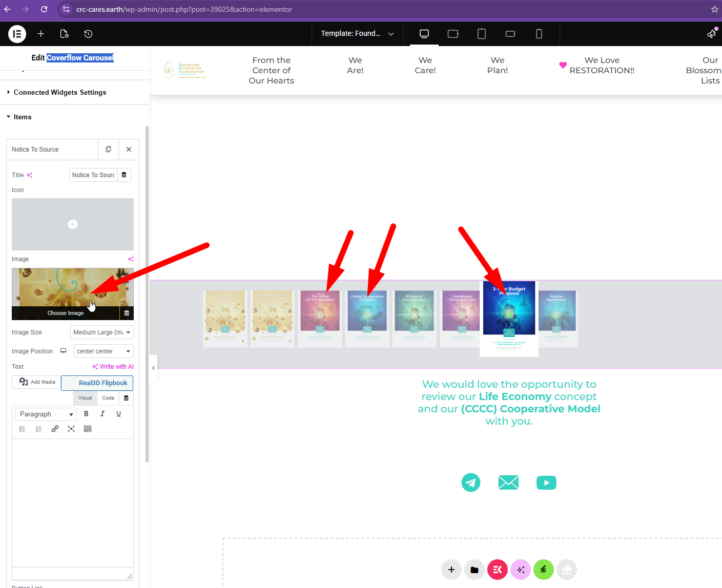
Task: Open the Paragraph format dropdown
Action: pos(46,414)
